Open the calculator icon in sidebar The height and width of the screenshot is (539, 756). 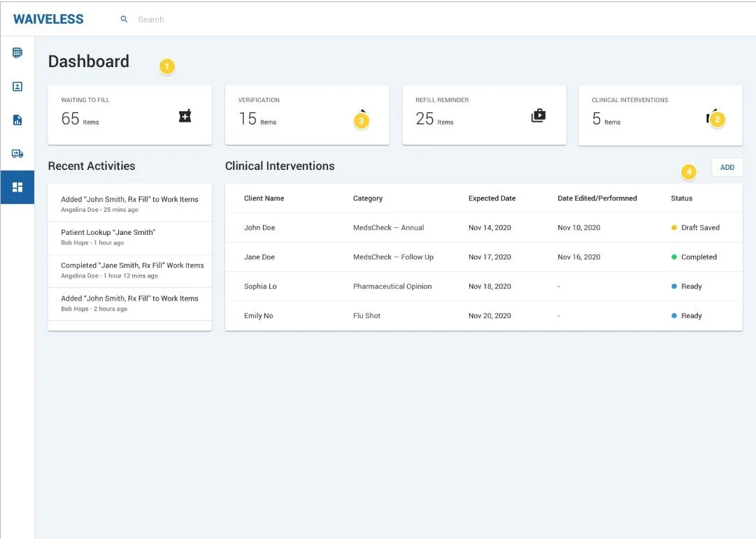[17, 52]
